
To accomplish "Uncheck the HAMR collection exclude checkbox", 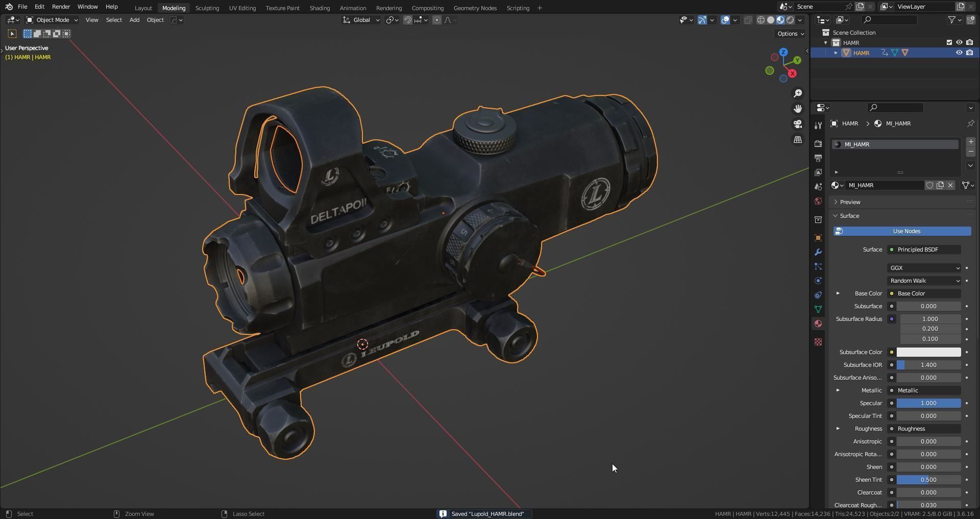I will point(949,42).
